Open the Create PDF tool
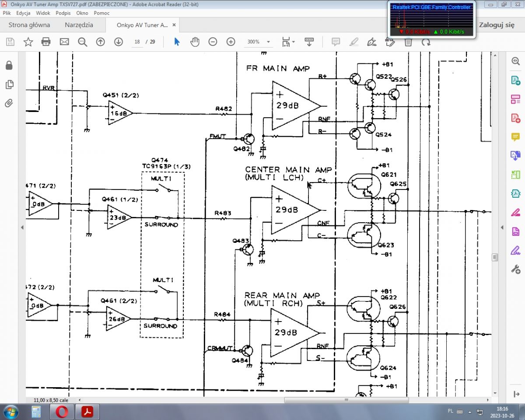This screenshot has width=525, height=420. [515, 118]
